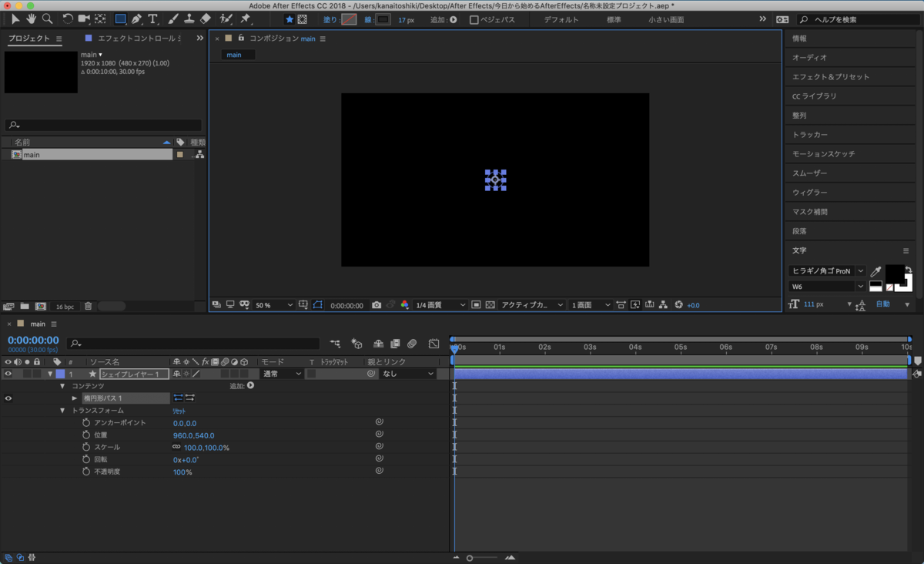Open the Graph Editor icon
Screen dimensions: 924x564
point(434,344)
